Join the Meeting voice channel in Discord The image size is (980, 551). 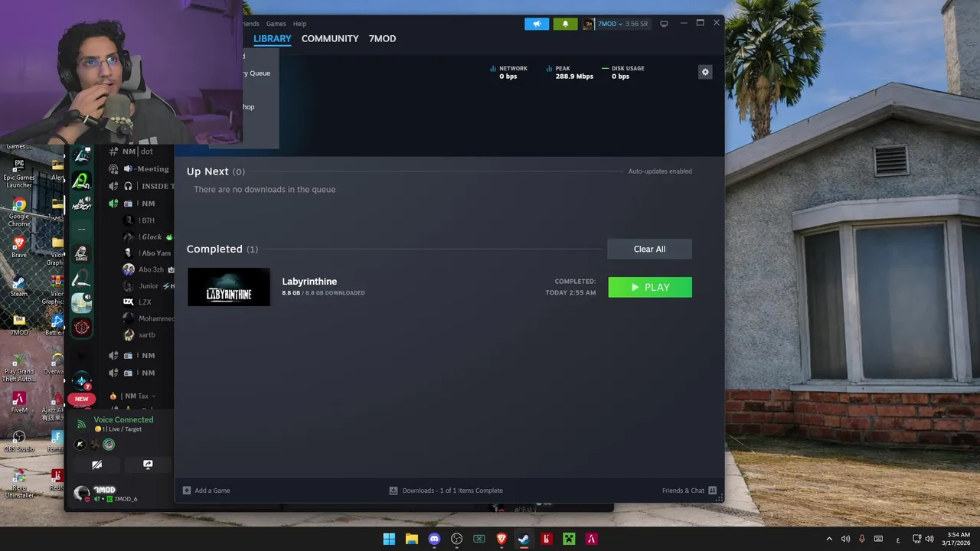(x=140, y=169)
